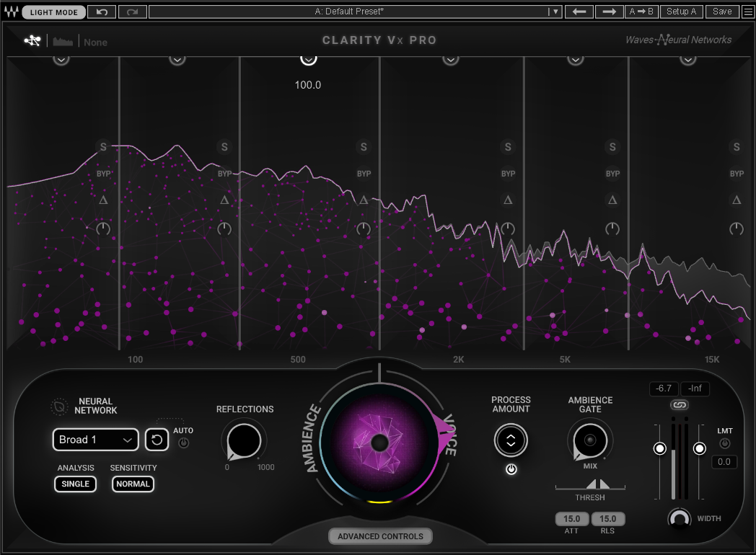Click the A to B compare button

coord(641,12)
